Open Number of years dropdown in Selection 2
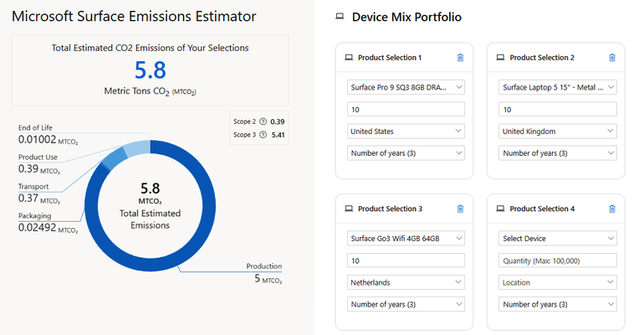 click(558, 153)
